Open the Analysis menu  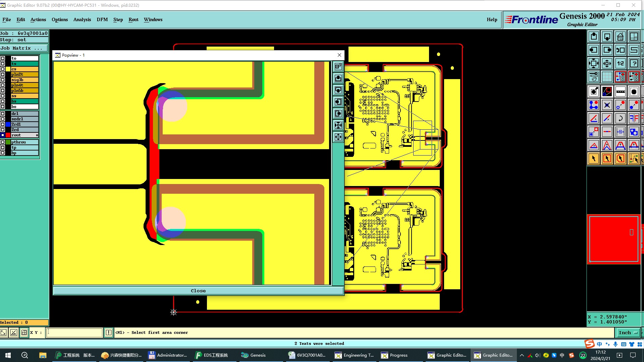coord(82,19)
